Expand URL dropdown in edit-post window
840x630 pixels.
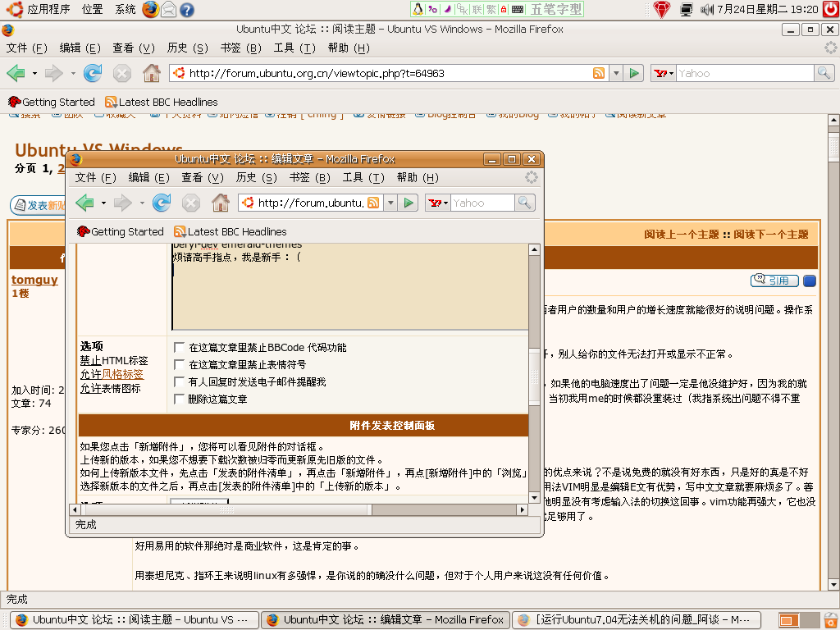[390, 203]
